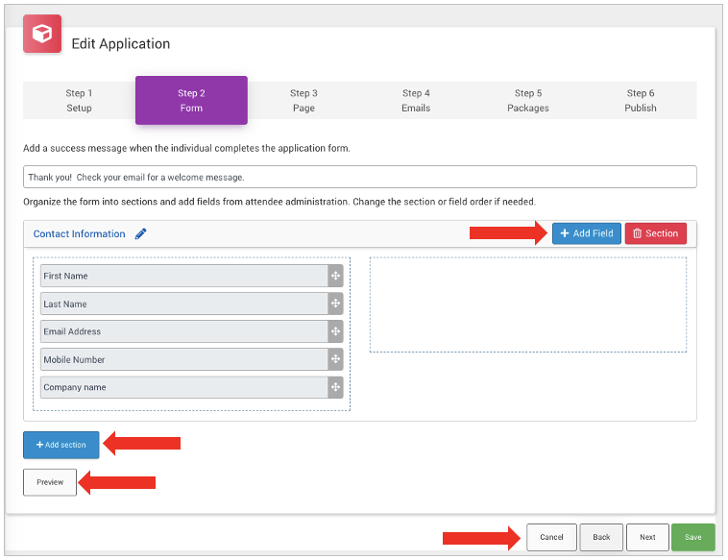
Task: Delete section using the trash Section button
Action: [655, 233]
